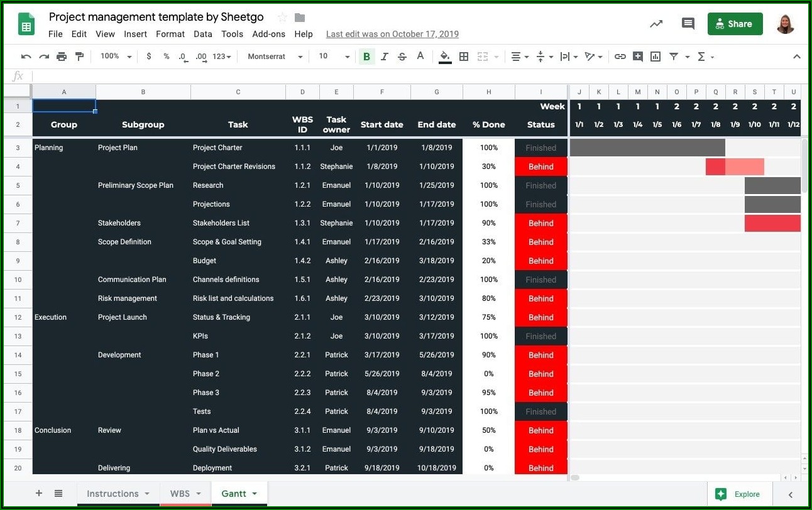
Task: Open the borders tool
Action: pos(464,57)
